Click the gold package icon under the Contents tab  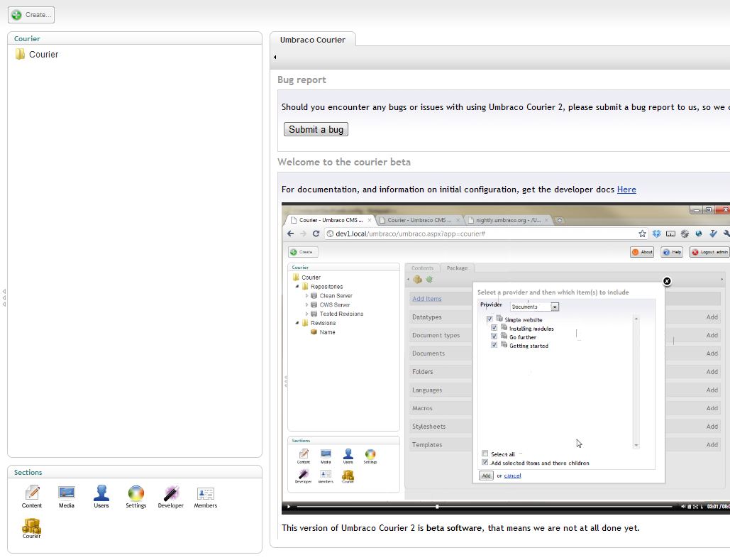coord(418,280)
